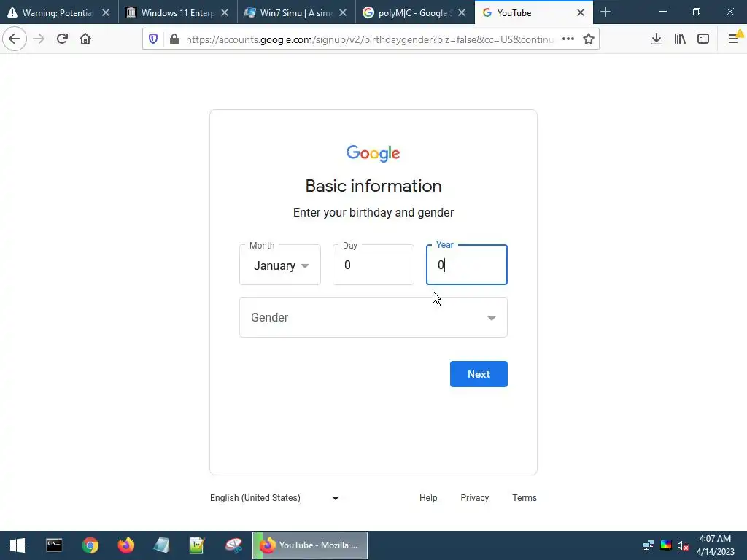Viewport: 747px width, 560px height.
Task: Open the notepad app taskbar icon
Action: (x=161, y=545)
